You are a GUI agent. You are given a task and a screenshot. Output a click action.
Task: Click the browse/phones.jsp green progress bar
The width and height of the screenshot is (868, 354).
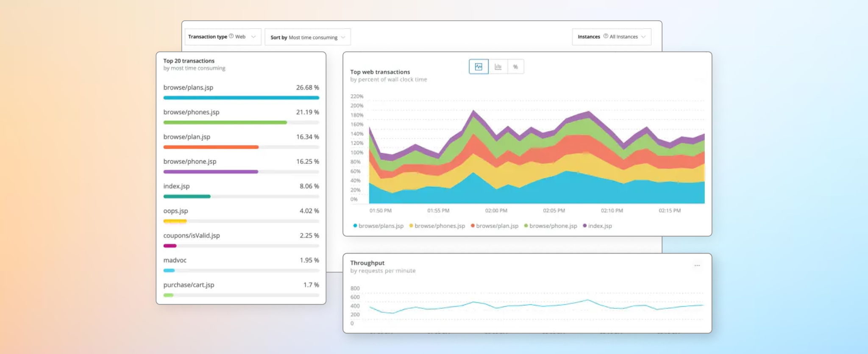pyautogui.click(x=225, y=122)
